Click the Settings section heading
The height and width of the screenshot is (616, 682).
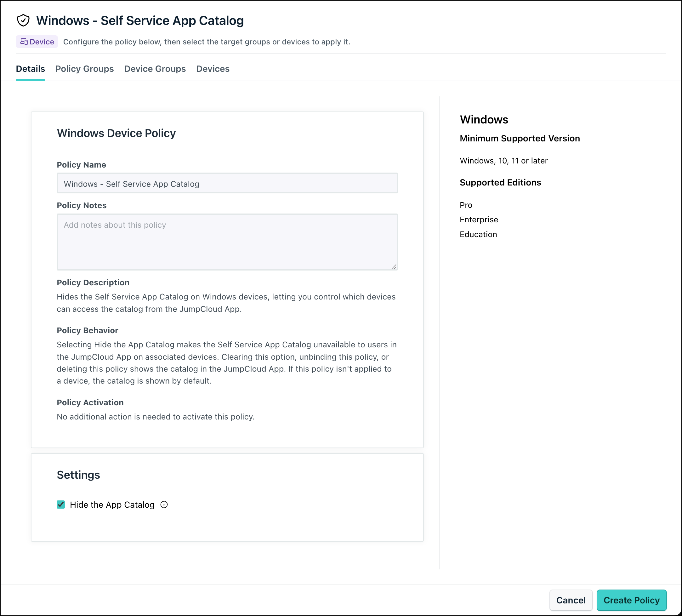pyautogui.click(x=78, y=475)
